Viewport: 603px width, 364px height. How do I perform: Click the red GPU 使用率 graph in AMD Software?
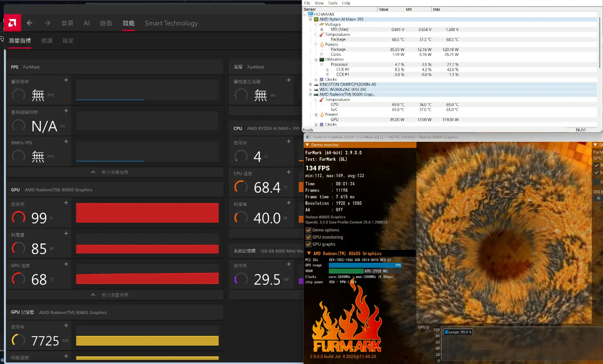click(x=147, y=213)
